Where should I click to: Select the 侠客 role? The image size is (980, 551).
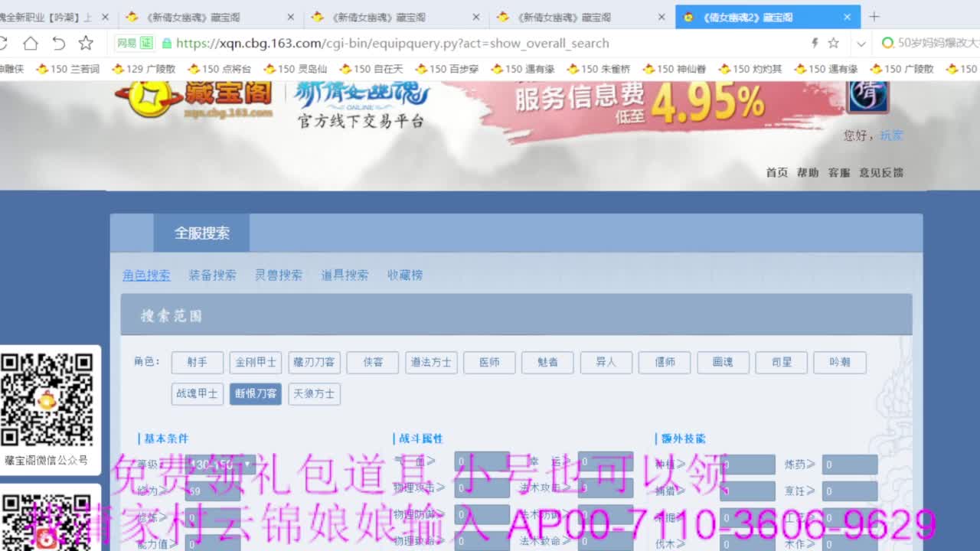(x=373, y=362)
